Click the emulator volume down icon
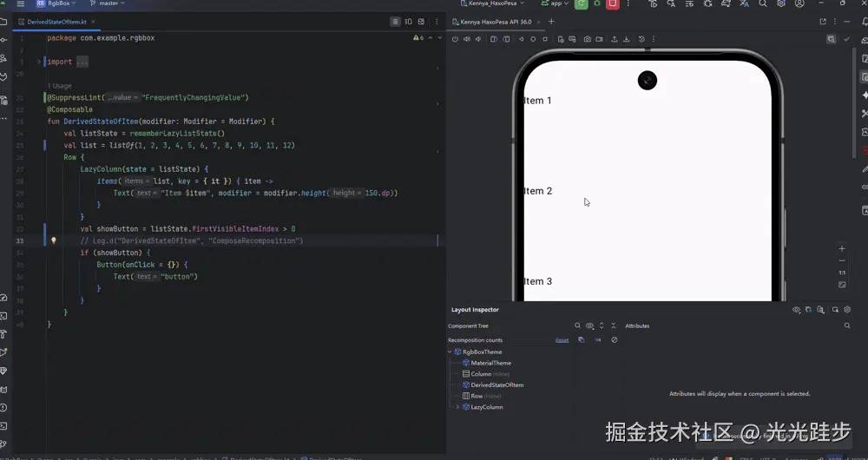 [x=478, y=39]
